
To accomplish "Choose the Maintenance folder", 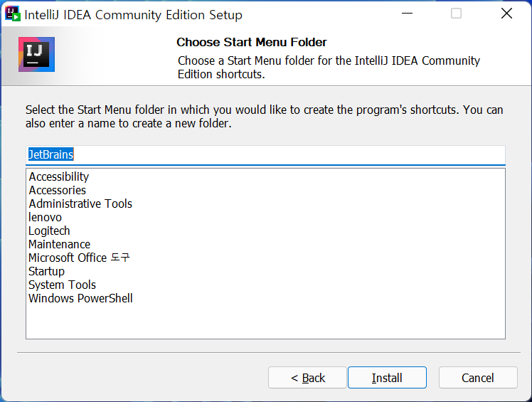I will pyautogui.click(x=60, y=244).
